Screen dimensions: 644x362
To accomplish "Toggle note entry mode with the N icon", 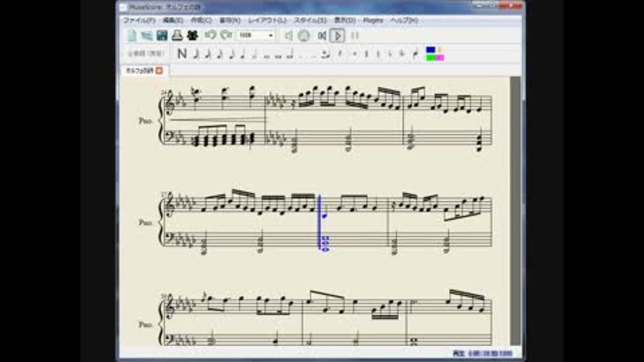I will [x=182, y=54].
